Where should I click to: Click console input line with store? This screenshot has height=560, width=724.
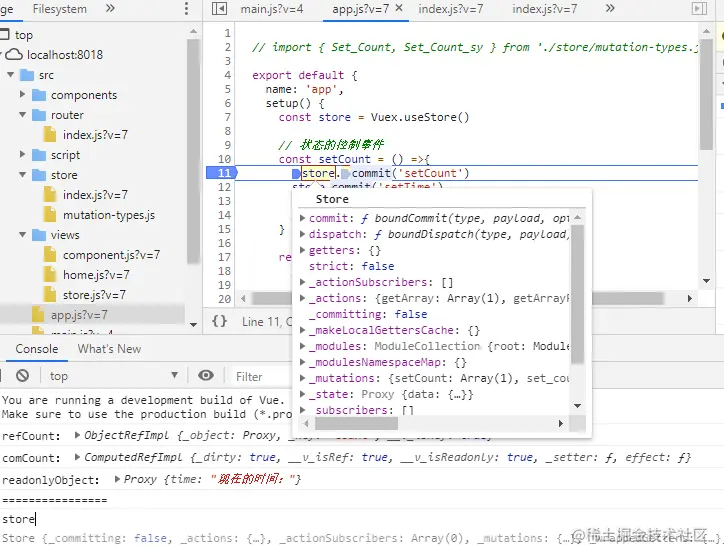tap(362, 519)
